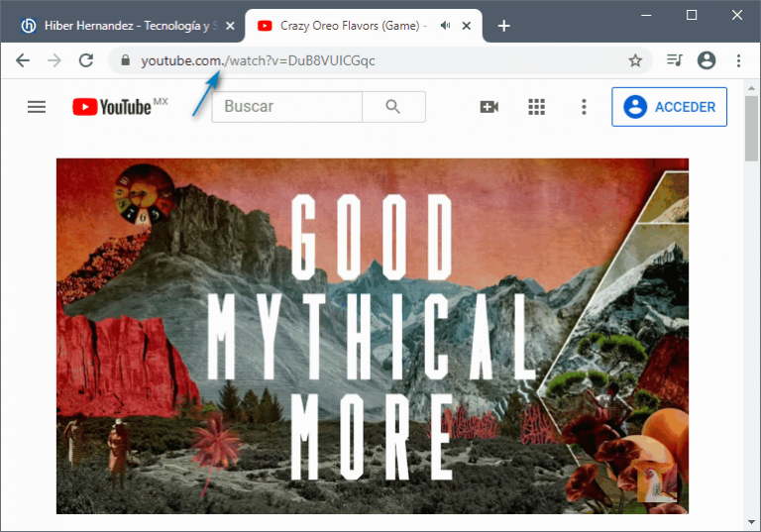761x532 pixels.
Task: Go back to previous page
Action: pyautogui.click(x=23, y=60)
